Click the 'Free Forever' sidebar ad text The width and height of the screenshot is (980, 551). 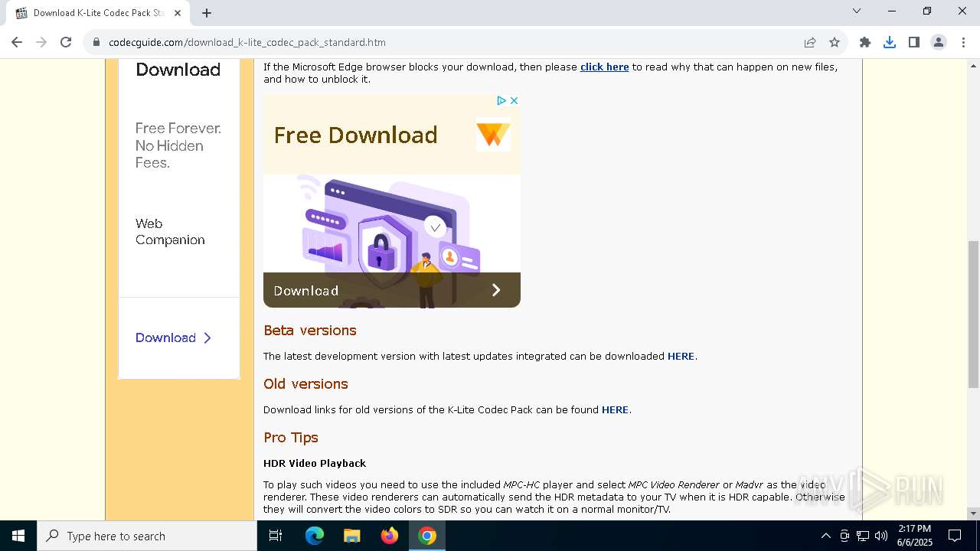pos(178,145)
